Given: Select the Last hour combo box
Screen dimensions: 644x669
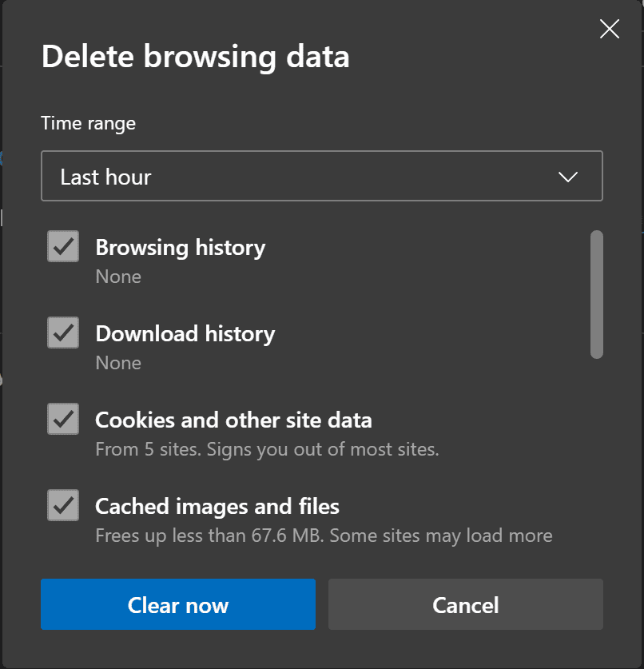Looking at the screenshot, I should click(322, 176).
